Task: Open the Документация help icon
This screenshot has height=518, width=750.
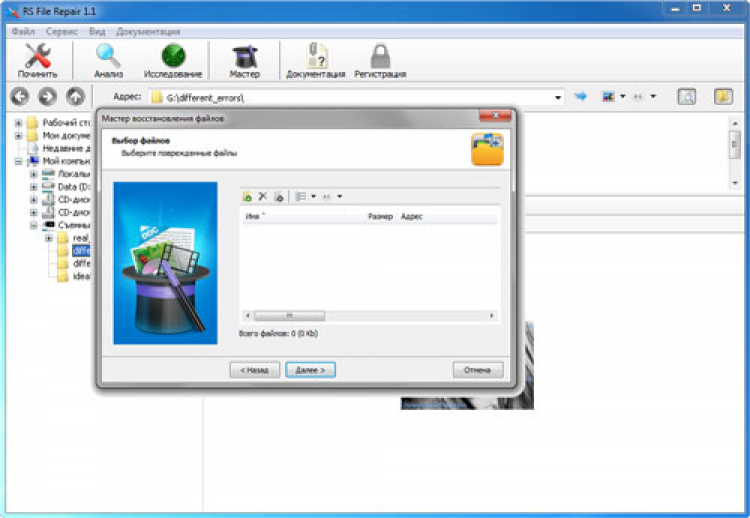Action: 316,60
